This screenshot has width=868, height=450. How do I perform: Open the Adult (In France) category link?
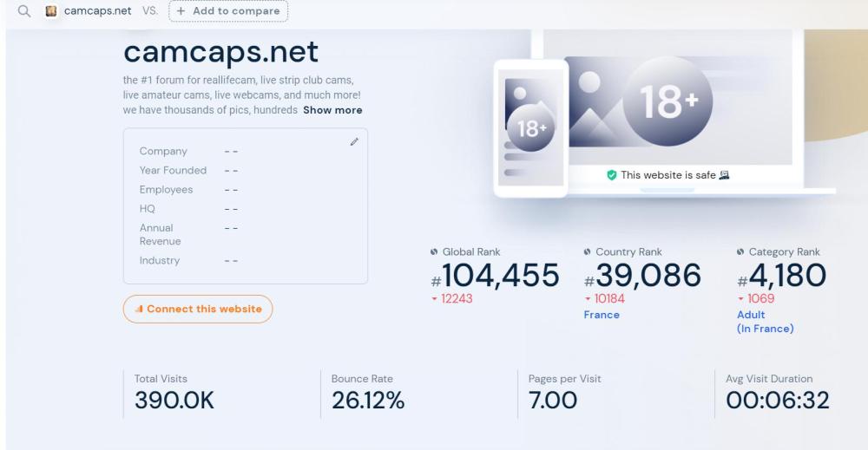tap(765, 322)
